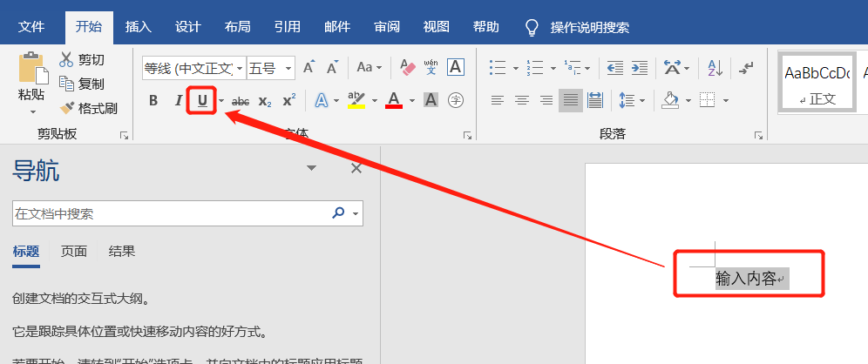This screenshot has width=868, height=364.
Task: Open the 视图 ribbon tab
Action: (437, 26)
